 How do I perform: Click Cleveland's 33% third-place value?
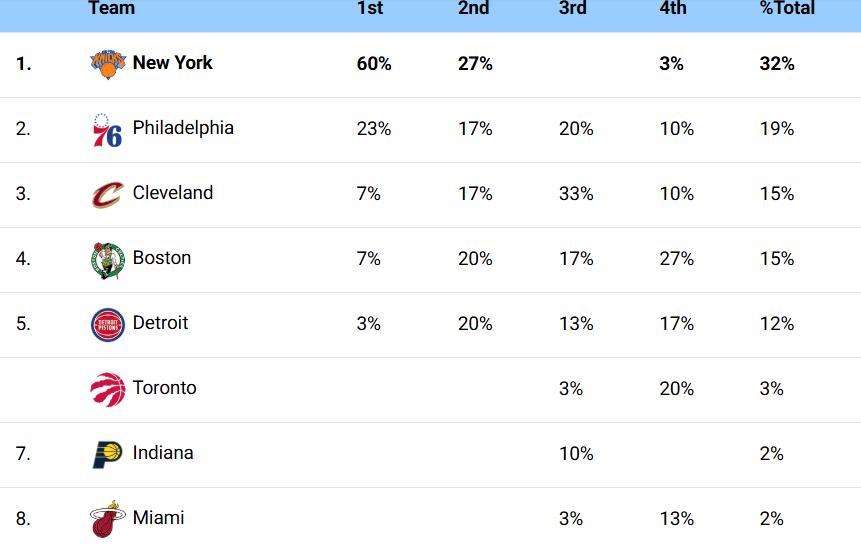(x=576, y=194)
